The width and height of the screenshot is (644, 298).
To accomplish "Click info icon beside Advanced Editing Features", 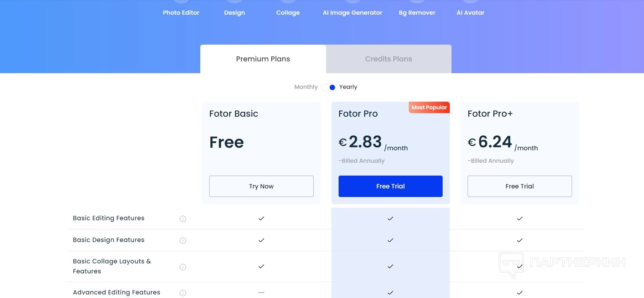I will tap(183, 293).
